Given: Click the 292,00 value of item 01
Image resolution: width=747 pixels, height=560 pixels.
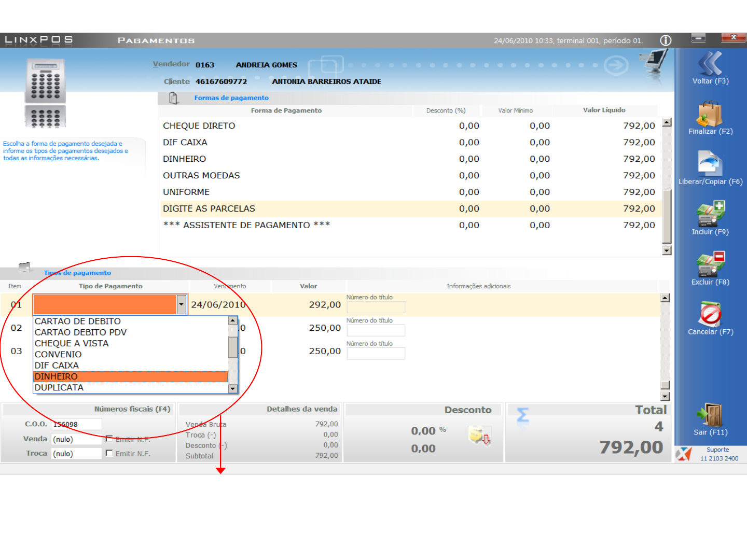Looking at the screenshot, I should (x=325, y=304).
